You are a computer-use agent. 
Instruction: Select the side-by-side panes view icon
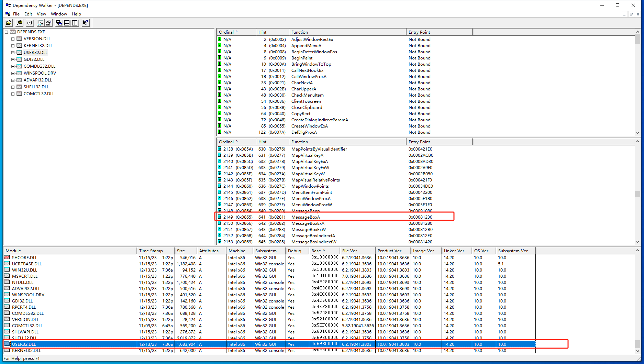[75, 23]
